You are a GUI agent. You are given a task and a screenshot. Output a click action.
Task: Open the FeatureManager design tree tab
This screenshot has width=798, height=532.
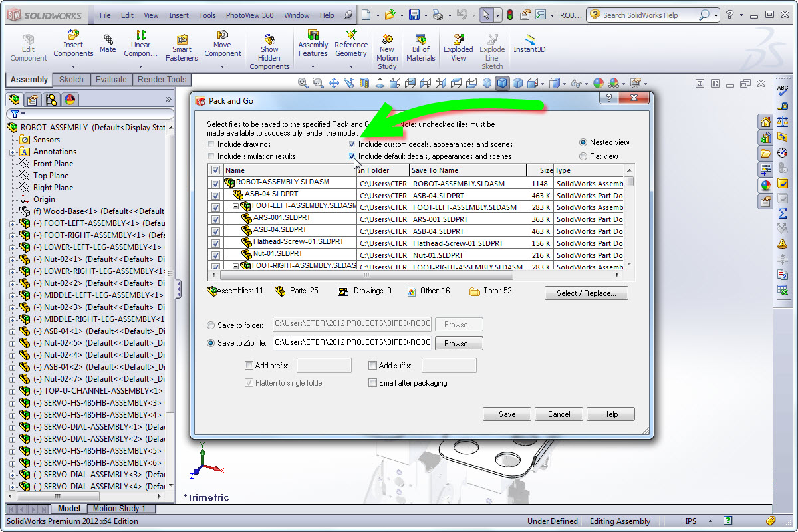pos(15,100)
